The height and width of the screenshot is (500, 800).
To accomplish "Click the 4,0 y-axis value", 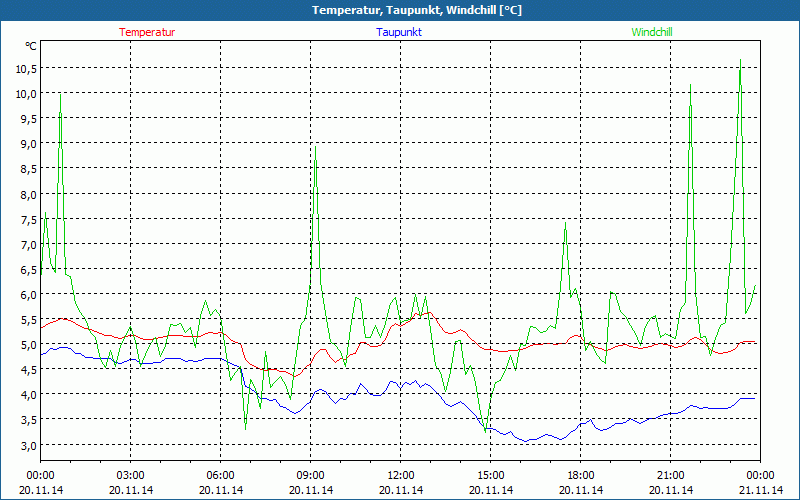I will coord(29,395).
